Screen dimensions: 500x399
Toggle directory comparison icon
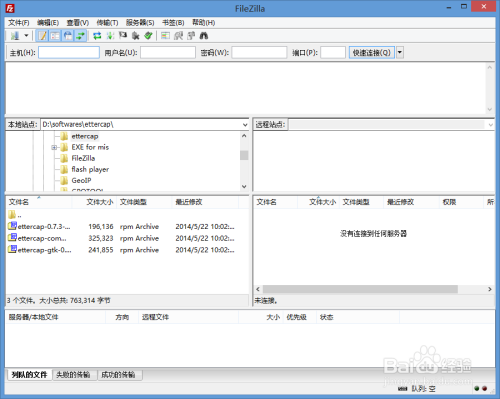pyautogui.click(x=178, y=36)
